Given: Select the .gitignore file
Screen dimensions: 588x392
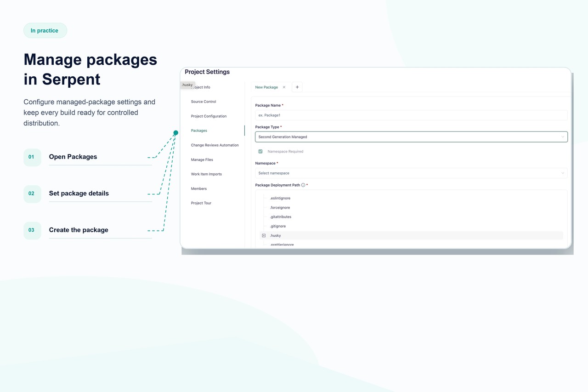Looking at the screenshot, I should 277,226.
